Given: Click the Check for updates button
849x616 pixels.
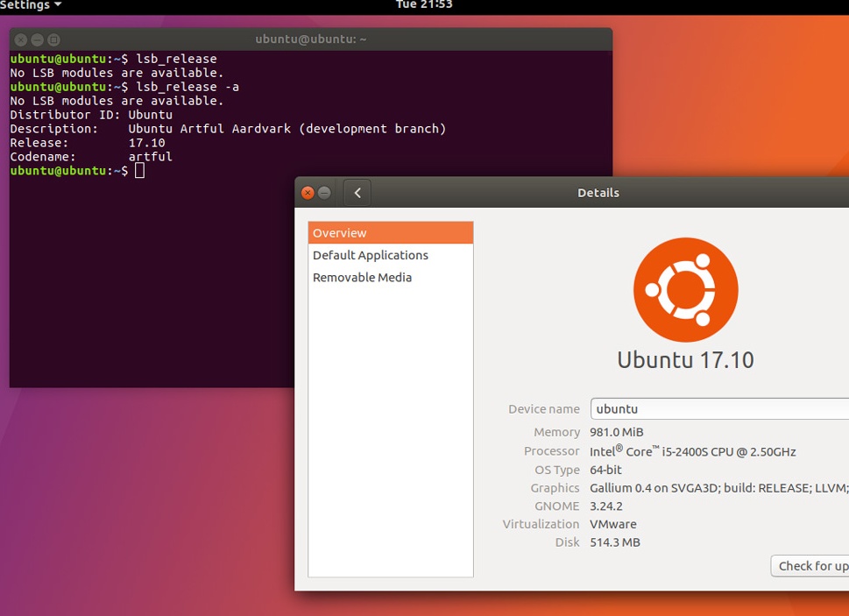Looking at the screenshot, I should coord(810,566).
